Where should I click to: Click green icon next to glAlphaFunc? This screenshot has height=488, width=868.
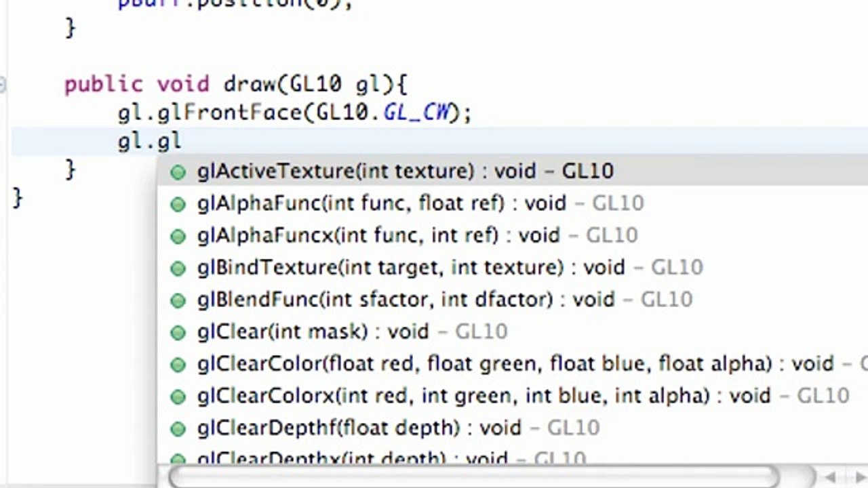178,203
